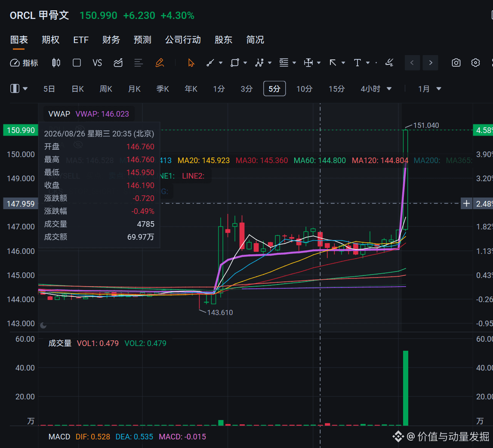Select the 5分 interval
The image size is (493, 448).
coord(274,89)
